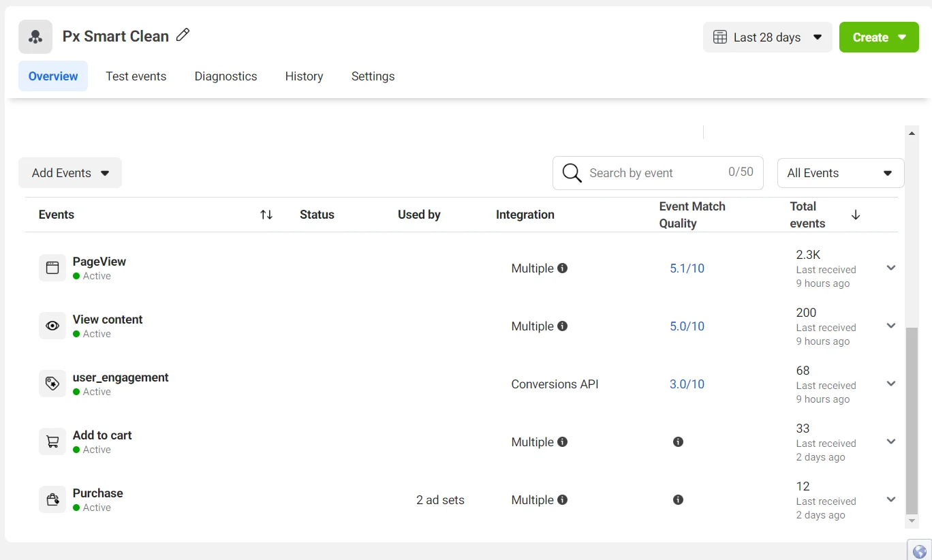
Task: Switch to the Test events tab
Action: [136, 76]
